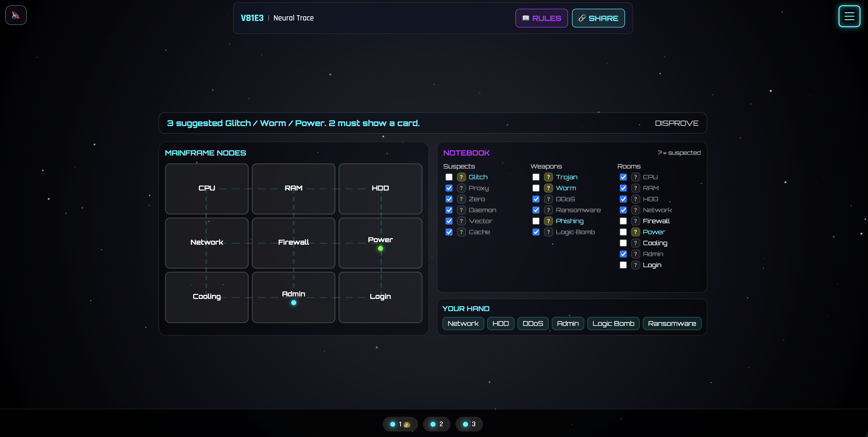This screenshot has height=437, width=868.
Task: Toggle suspected mark next to Glitch
Action: [x=461, y=177]
